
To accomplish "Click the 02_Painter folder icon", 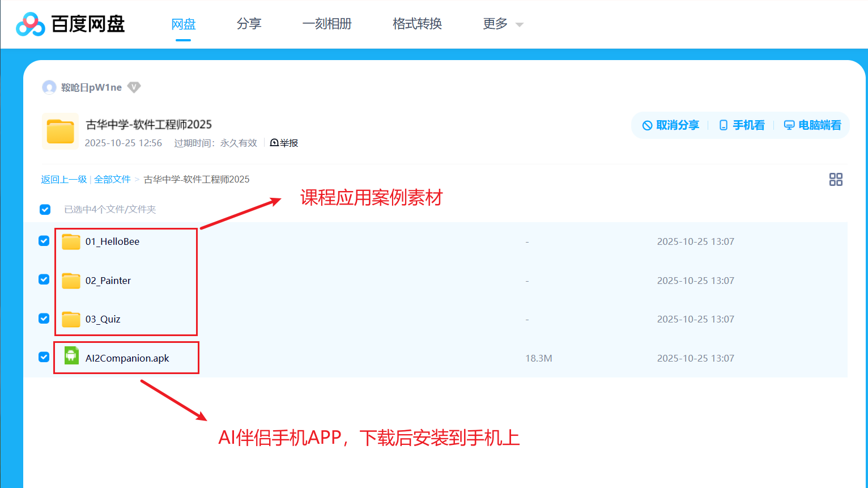I will pos(71,281).
